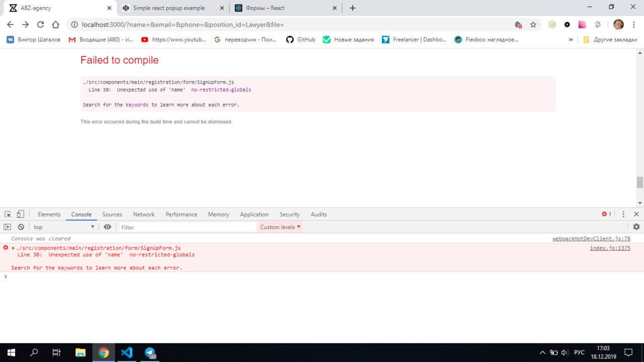
Task: Open the webpackHotDevClient.js:78 source link
Action: tap(591, 239)
